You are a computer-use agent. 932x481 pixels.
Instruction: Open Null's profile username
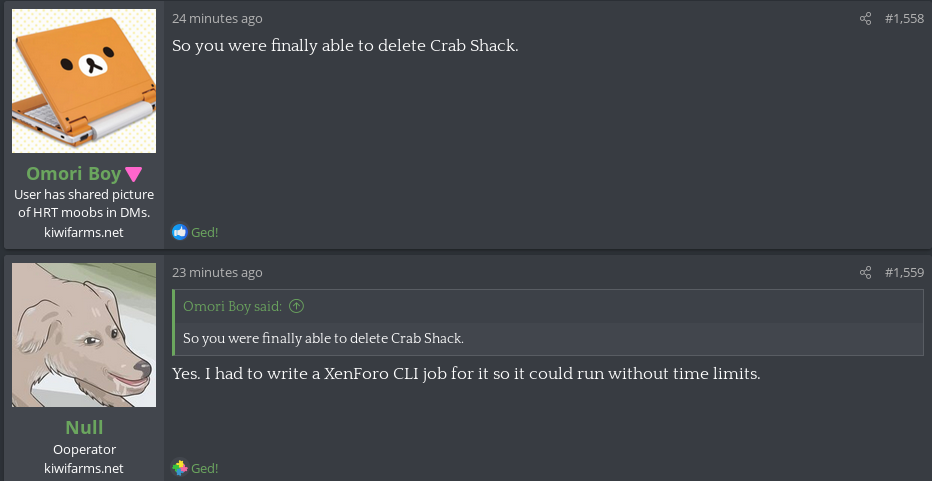click(x=84, y=428)
